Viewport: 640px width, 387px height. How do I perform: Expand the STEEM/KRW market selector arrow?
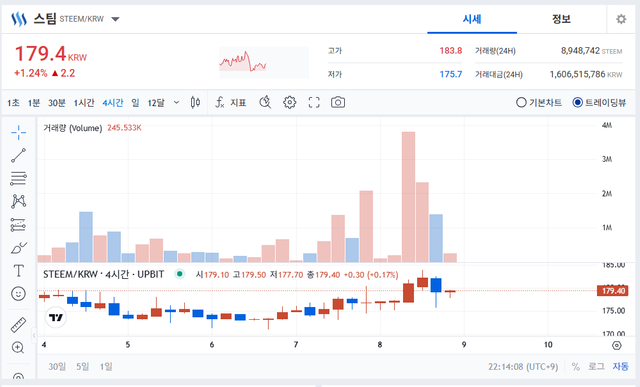coord(116,19)
